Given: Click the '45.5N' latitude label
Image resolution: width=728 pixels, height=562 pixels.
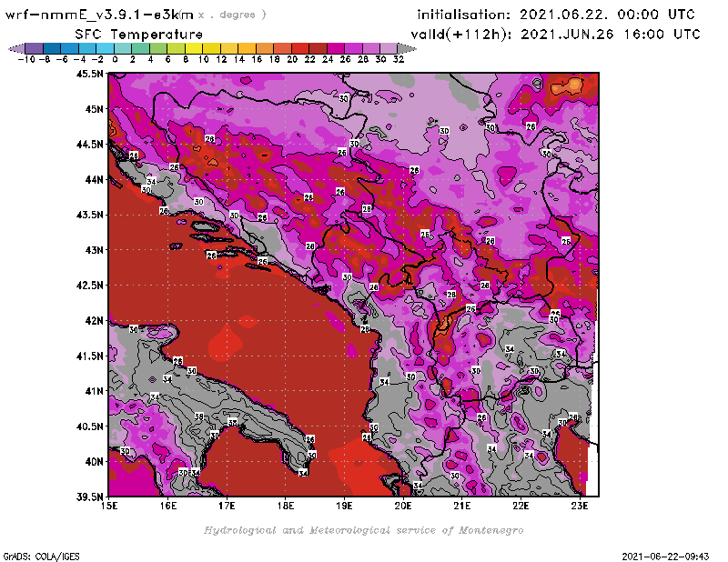Looking at the screenshot, I should click(x=89, y=74).
